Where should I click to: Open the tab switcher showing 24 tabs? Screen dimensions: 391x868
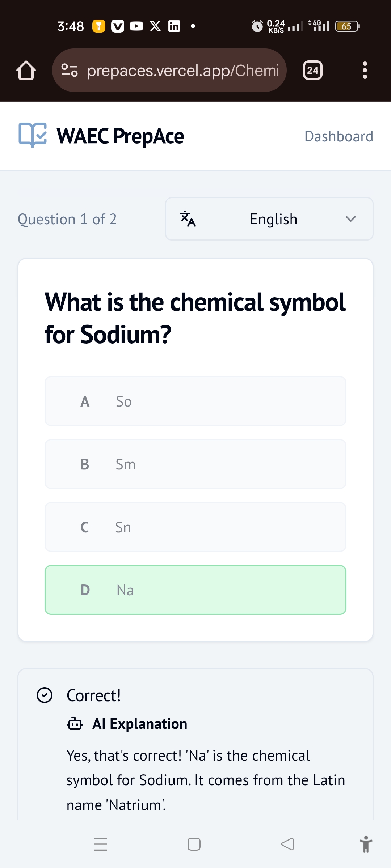[312, 70]
